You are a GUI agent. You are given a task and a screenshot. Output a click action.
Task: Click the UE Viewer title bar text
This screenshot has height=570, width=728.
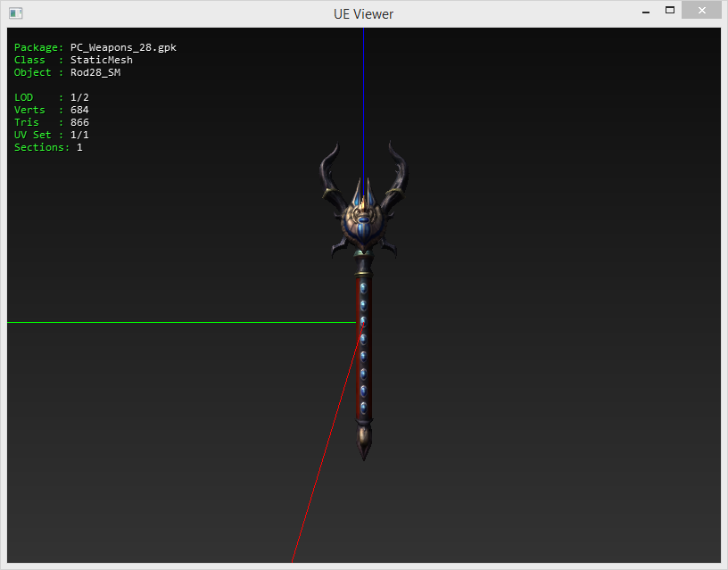click(363, 14)
